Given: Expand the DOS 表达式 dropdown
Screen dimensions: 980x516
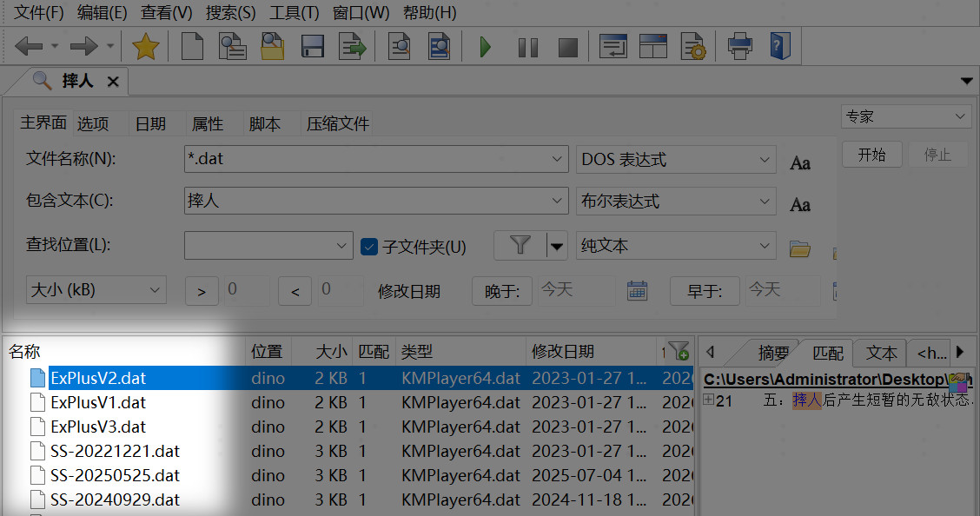Looking at the screenshot, I should (x=764, y=160).
